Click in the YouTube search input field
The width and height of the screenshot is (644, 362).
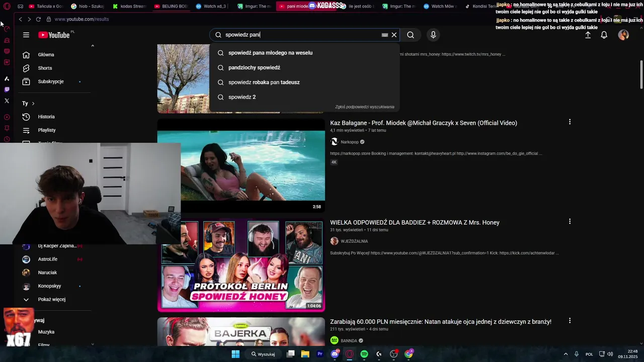302,35
